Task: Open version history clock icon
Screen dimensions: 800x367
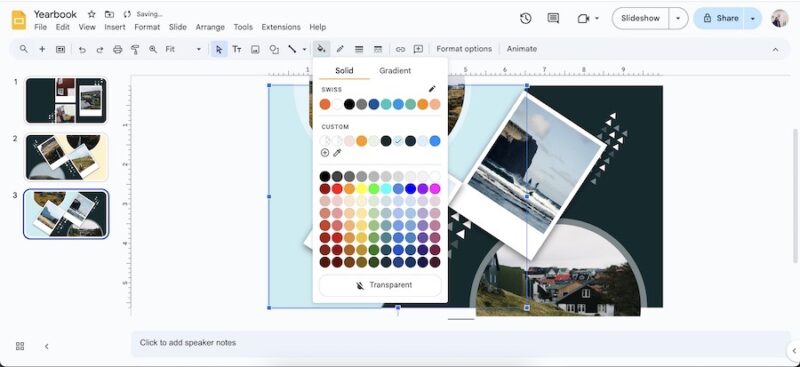Action: (526, 18)
